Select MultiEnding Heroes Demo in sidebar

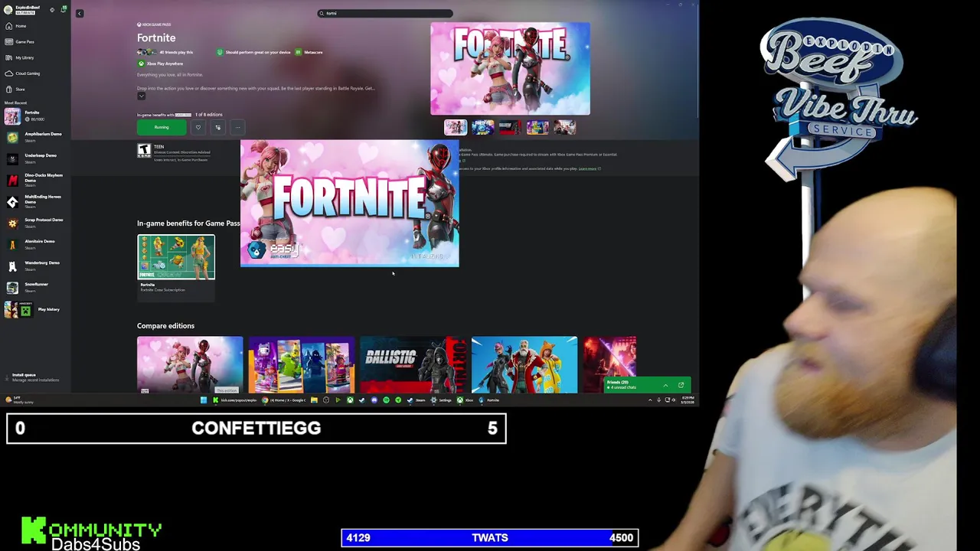coord(34,201)
